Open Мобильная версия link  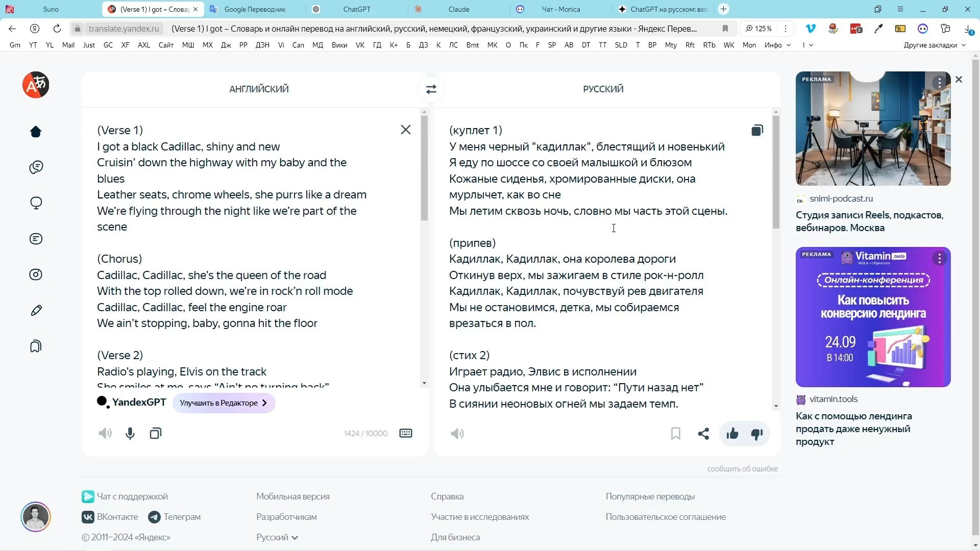(293, 496)
